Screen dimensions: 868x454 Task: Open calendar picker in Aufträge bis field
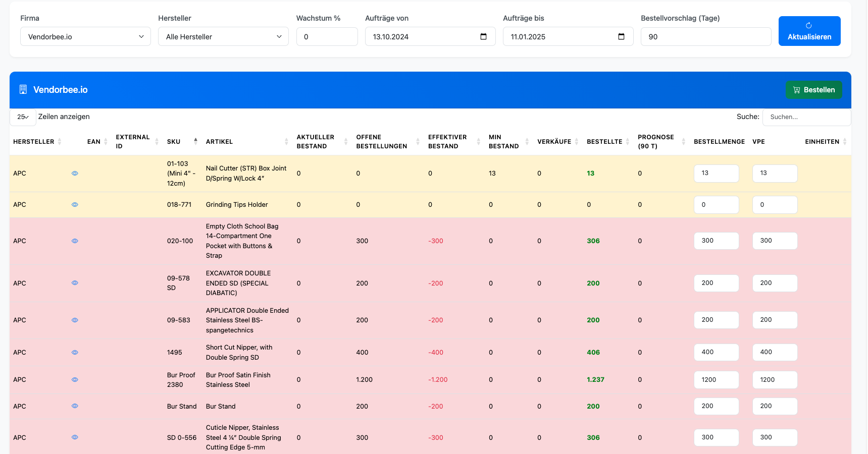pos(621,36)
